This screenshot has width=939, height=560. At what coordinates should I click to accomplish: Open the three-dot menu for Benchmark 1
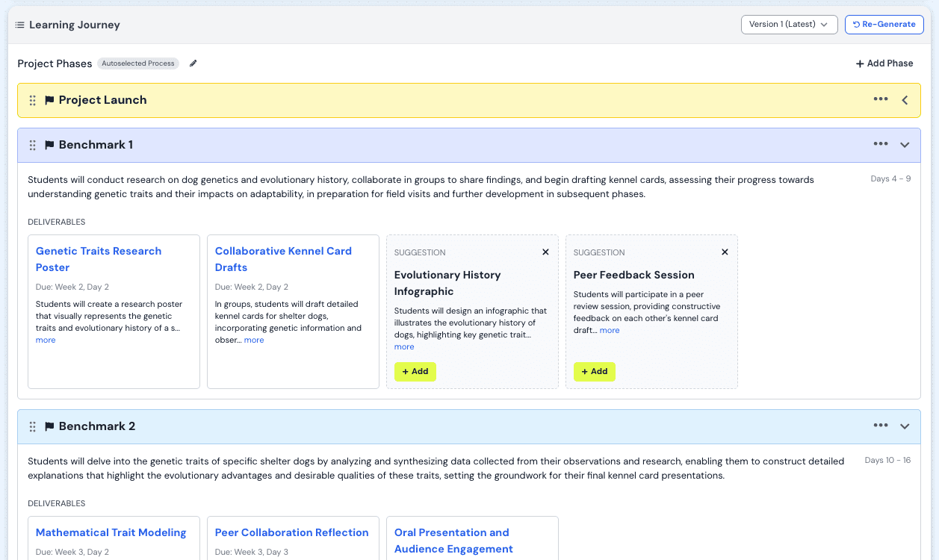tap(881, 145)
